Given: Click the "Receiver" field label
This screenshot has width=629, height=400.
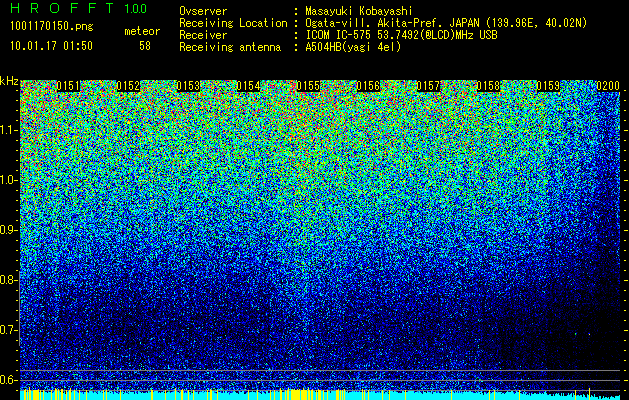Looking at the screenshot, I should point(203,35).
